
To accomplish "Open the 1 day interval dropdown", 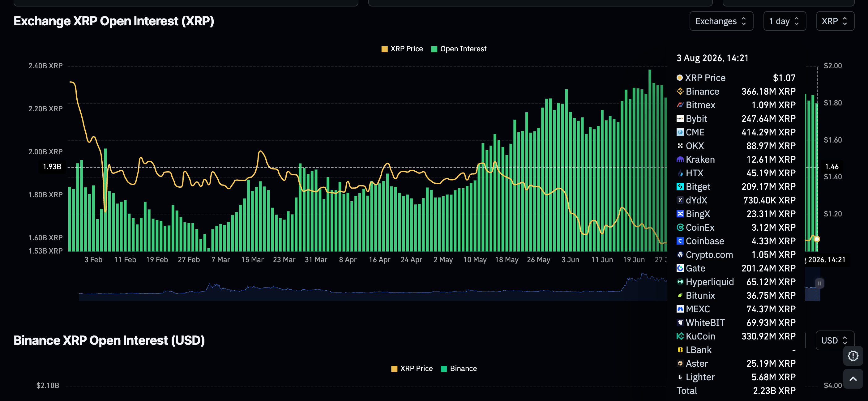I will (x=785, y=21).
